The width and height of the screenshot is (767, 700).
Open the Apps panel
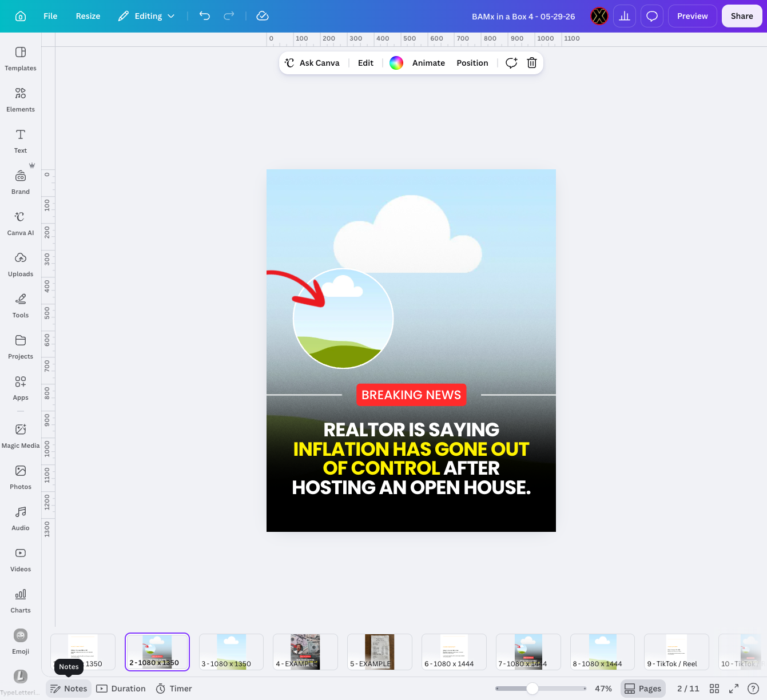[21, 388]
